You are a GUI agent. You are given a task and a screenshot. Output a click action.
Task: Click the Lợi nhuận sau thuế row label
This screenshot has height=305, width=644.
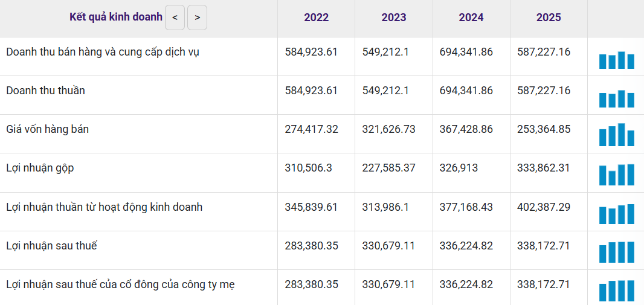tap(52, 246)
